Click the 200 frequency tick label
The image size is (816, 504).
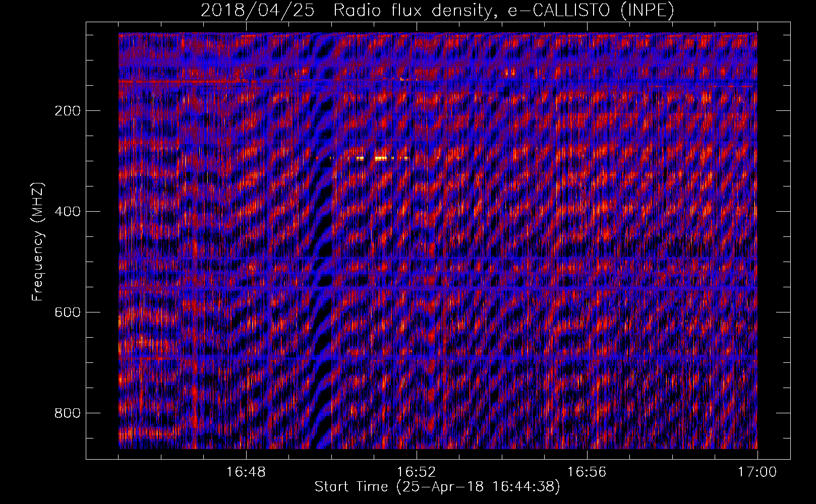(x=68, y=111)
